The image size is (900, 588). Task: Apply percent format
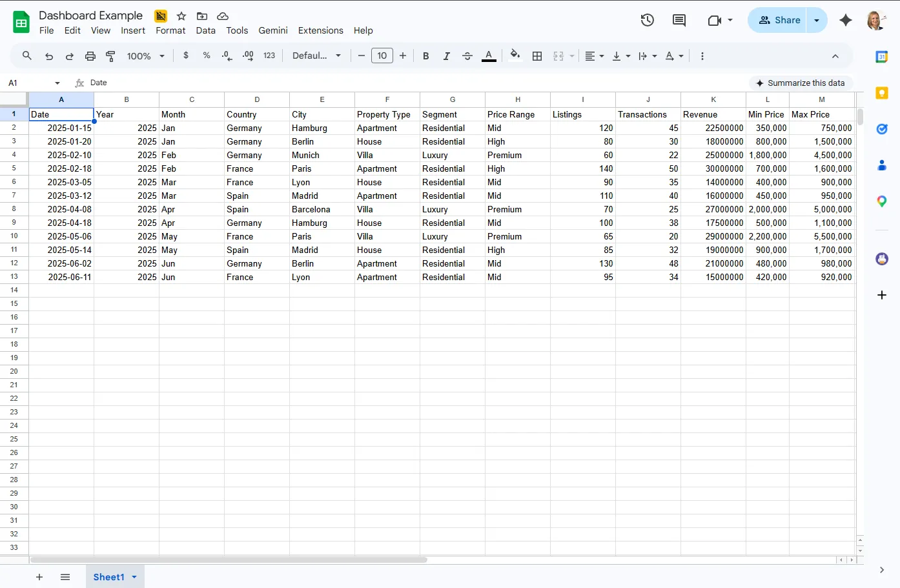point(207,56)
